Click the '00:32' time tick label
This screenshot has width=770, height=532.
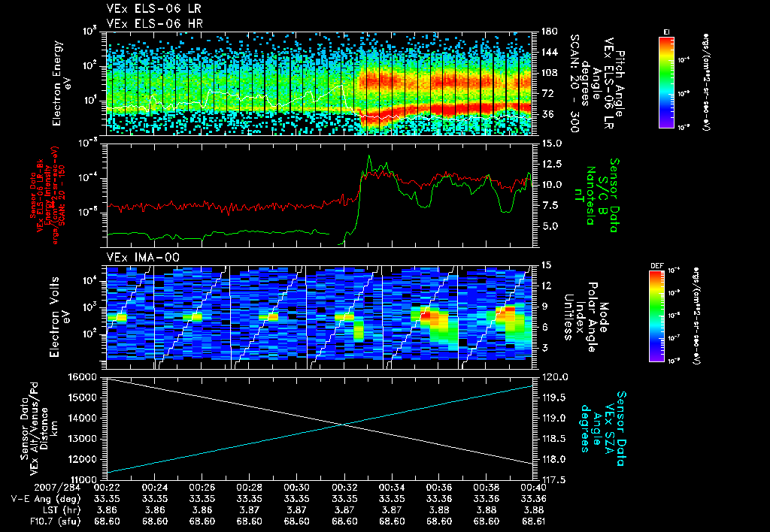[344, 488]
